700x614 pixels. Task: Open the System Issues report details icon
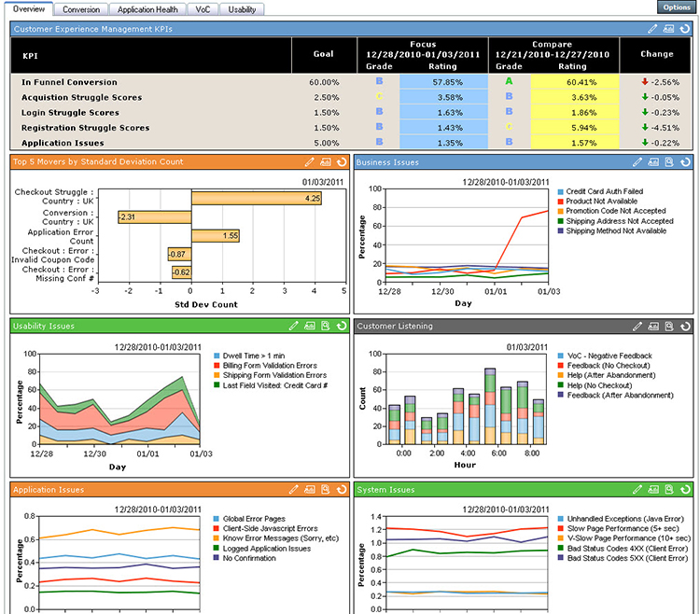(669, 489)
